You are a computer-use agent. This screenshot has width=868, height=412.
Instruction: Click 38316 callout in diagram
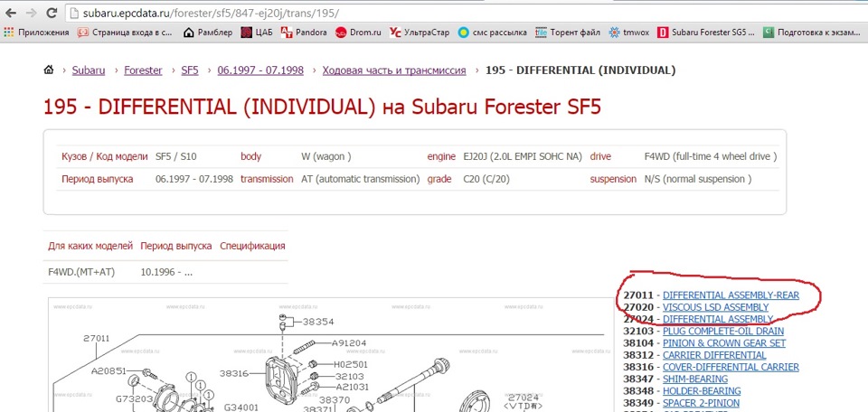233,373
